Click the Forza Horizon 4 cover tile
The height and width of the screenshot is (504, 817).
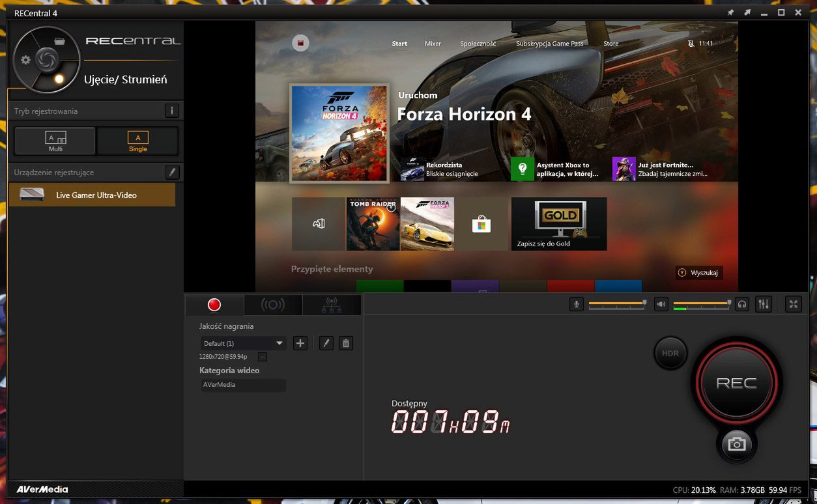coord(339,133)
